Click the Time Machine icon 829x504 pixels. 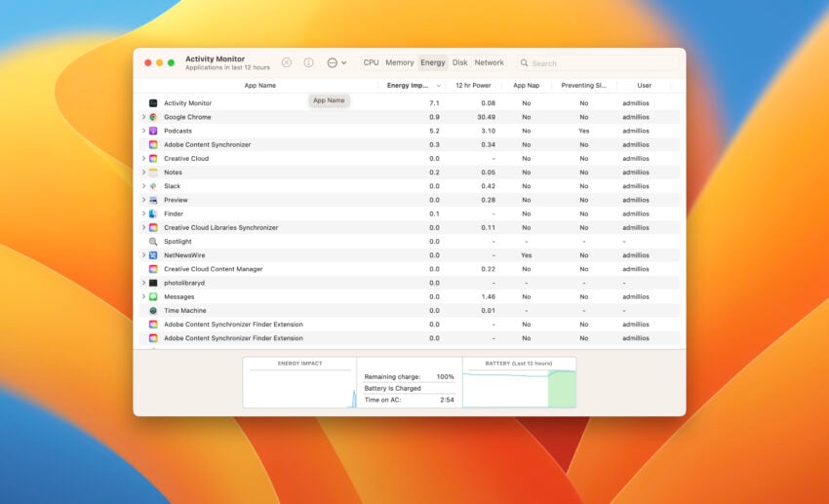(x=153, y=311)
